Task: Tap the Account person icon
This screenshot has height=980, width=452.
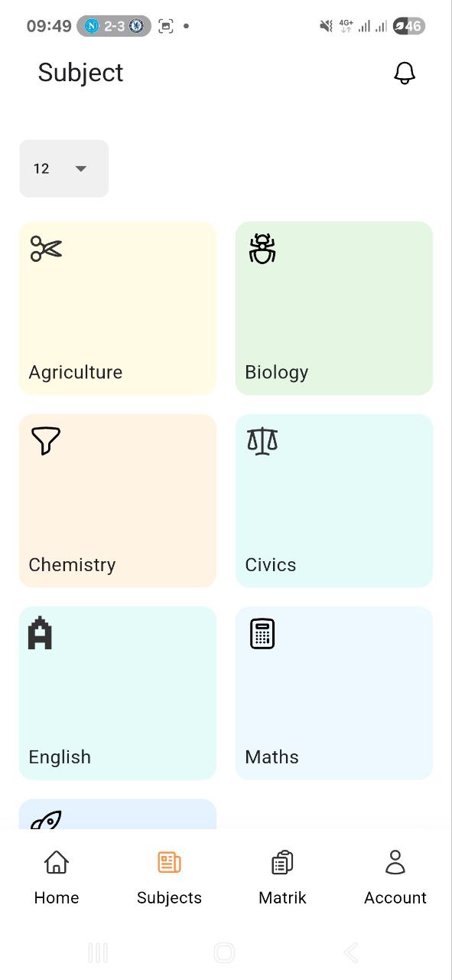Action: (x=395, y=861)
